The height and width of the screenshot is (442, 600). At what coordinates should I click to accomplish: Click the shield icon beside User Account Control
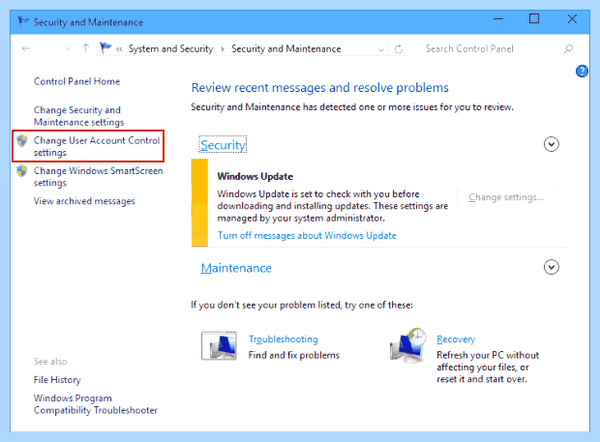pyautogui.click(x=22, y=141)
